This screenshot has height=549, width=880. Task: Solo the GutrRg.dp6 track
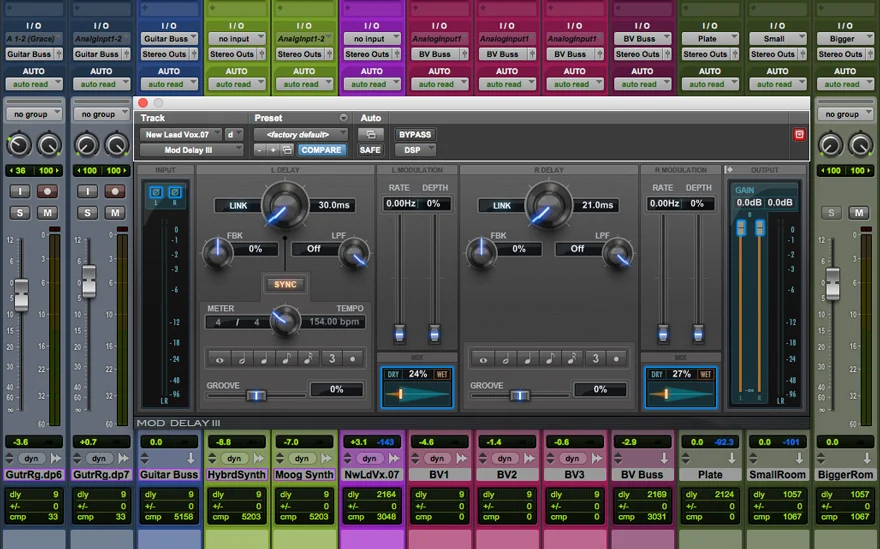[20, 213]
